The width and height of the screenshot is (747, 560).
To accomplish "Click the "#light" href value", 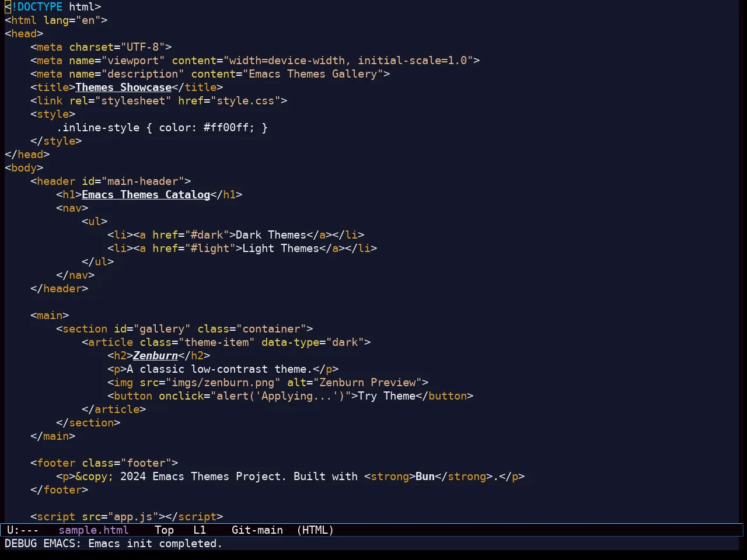I will 210,249.
